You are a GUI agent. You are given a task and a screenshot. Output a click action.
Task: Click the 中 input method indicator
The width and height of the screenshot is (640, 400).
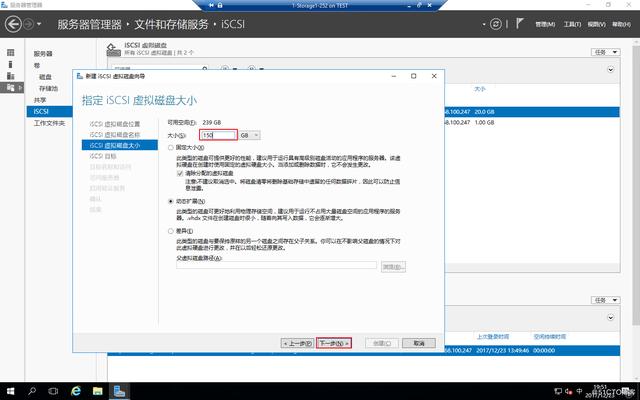click(579, 391)
